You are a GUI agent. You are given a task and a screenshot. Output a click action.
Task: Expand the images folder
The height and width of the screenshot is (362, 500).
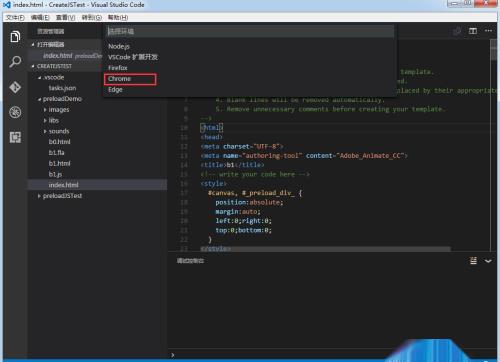[45, 110]
